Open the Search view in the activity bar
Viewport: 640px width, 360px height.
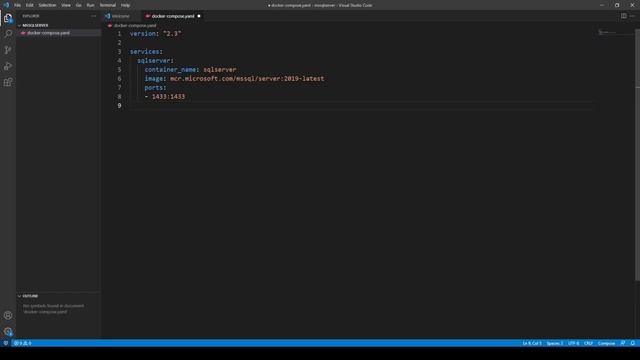(x=8, y=34)
